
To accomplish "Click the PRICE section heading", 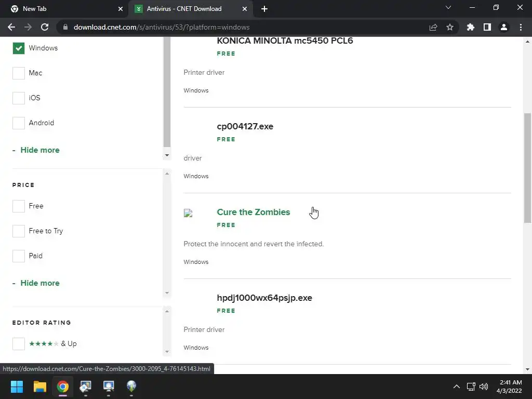I will point(23,185).
